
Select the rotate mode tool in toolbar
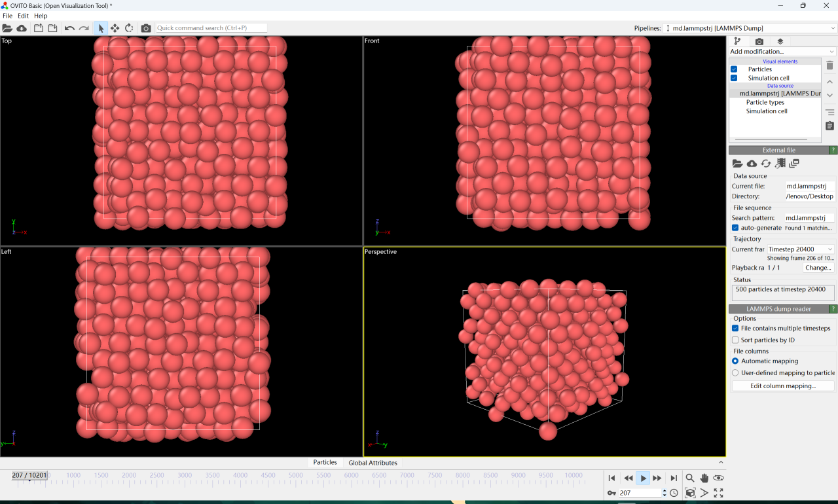point(129,28)
